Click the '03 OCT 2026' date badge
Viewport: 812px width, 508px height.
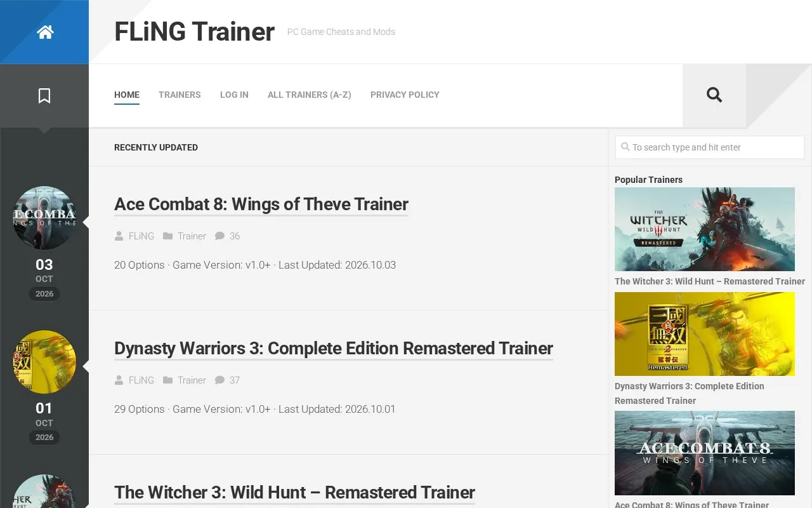pos(44,278)
